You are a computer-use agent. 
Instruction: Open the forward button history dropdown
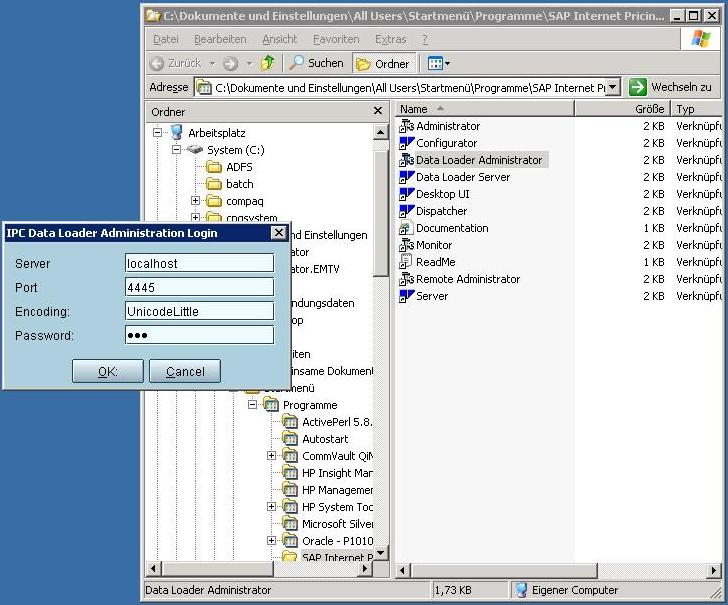(249, 63)
